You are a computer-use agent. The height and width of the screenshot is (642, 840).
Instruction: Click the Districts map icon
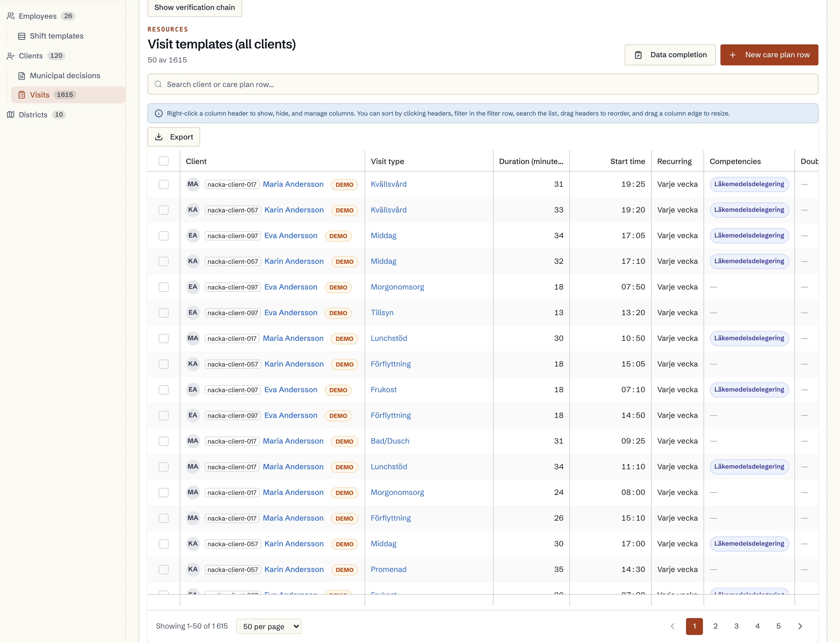11,115
